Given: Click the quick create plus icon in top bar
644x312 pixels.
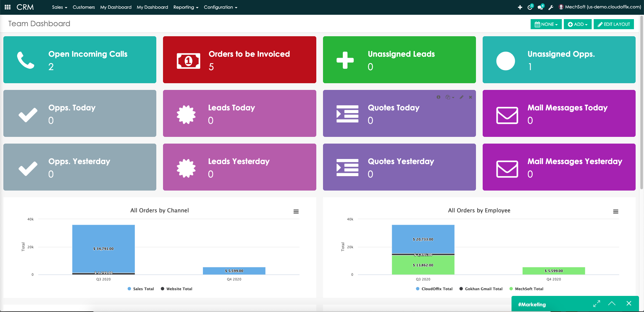Looking at the screenshot, I should coord(520,7).
